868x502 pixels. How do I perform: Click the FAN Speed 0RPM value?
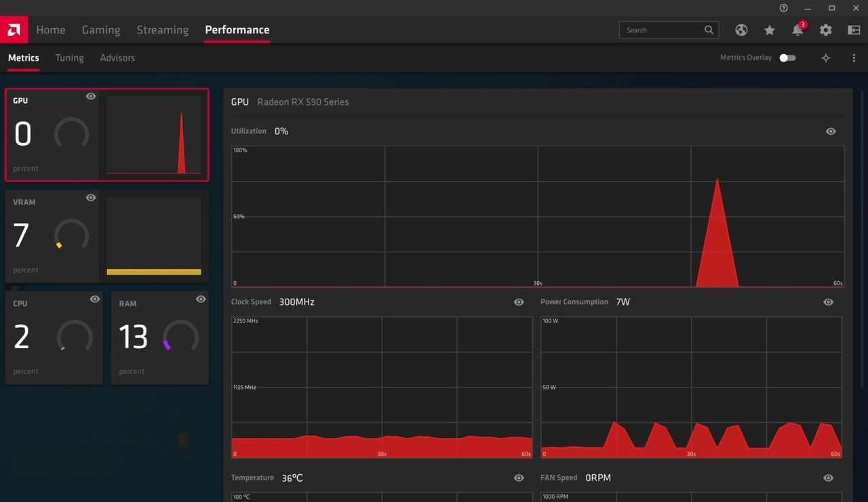click(598, 478)
